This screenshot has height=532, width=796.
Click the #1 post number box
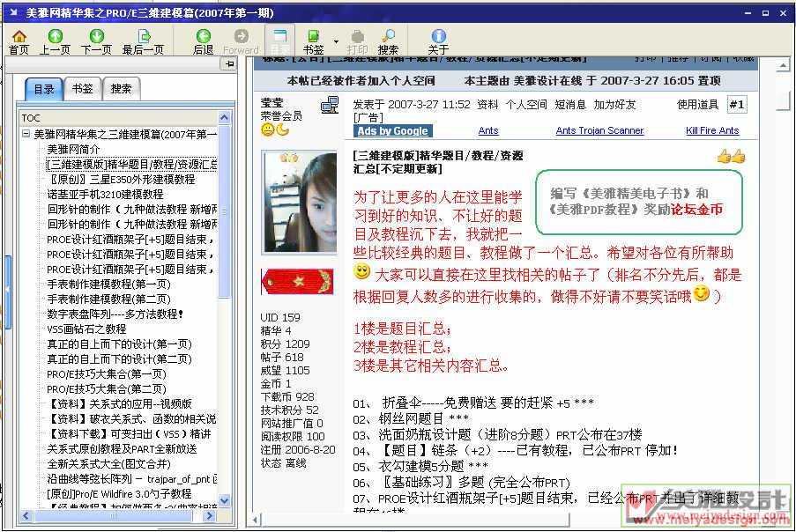[737, 105]
